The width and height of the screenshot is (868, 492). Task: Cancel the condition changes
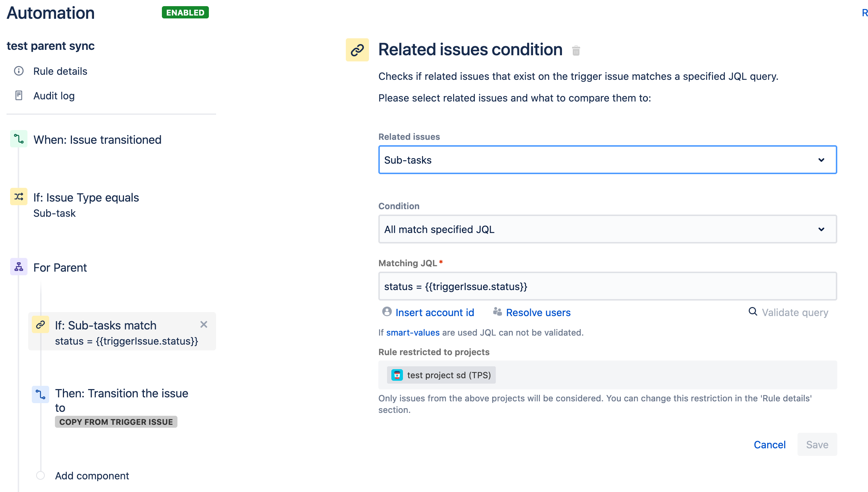770,445
